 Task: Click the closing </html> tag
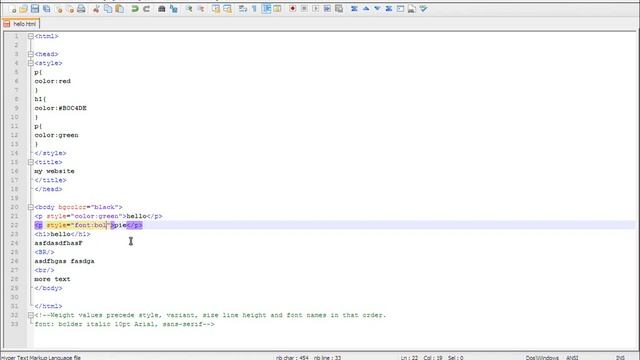(x=49, y=306)
